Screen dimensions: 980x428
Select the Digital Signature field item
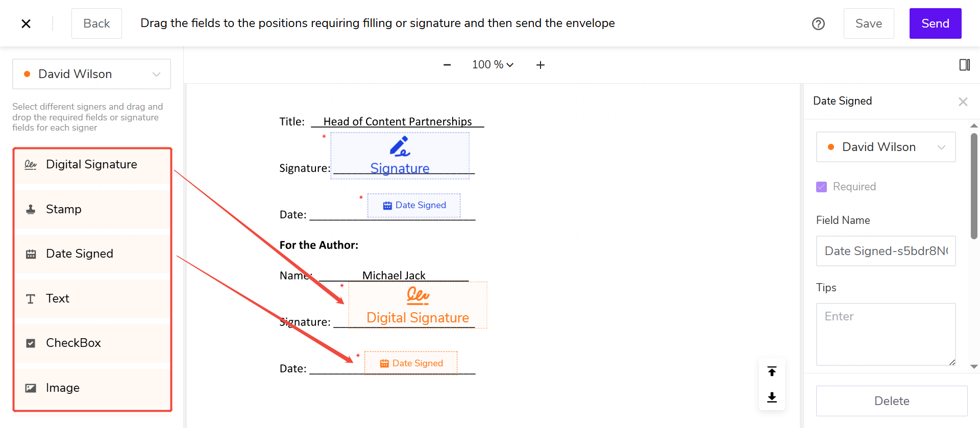(x=92, y=164)
